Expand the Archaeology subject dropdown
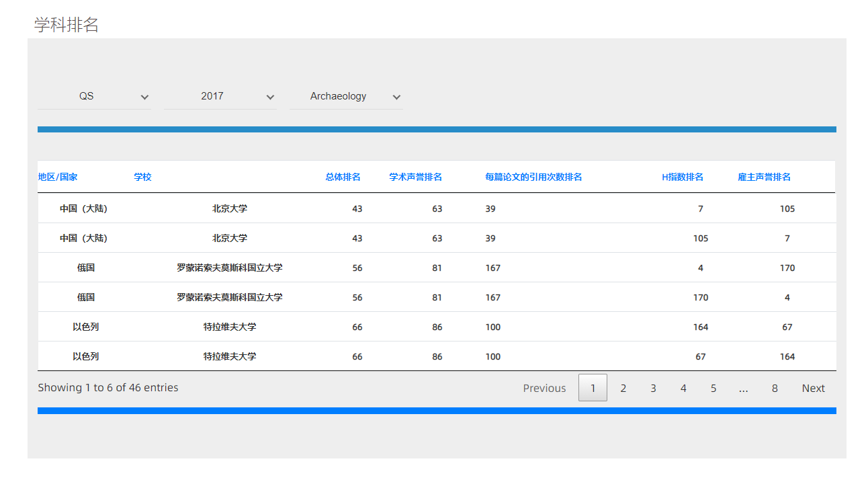This screenshot has width=868, height=482. click(346, 97)
